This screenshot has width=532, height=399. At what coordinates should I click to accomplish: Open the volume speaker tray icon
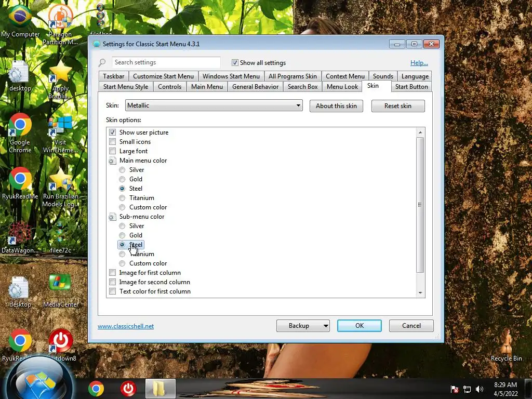point(479,389)
